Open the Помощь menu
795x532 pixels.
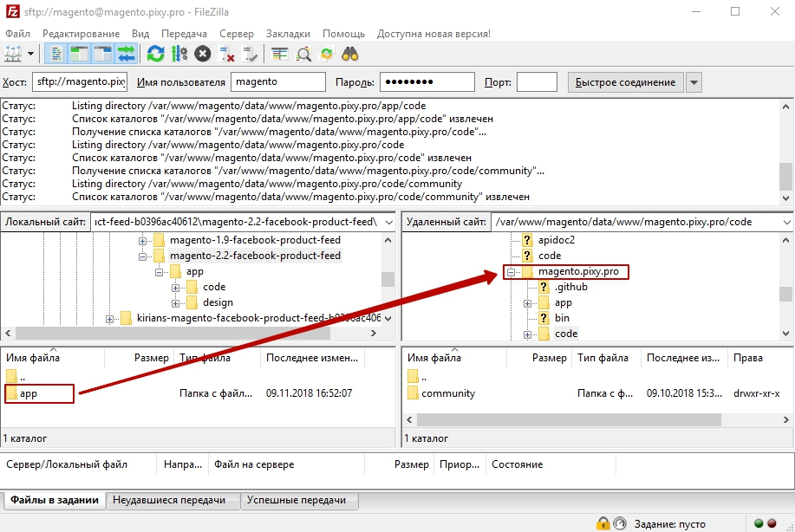pyautogui.click(x=344, y=34)
